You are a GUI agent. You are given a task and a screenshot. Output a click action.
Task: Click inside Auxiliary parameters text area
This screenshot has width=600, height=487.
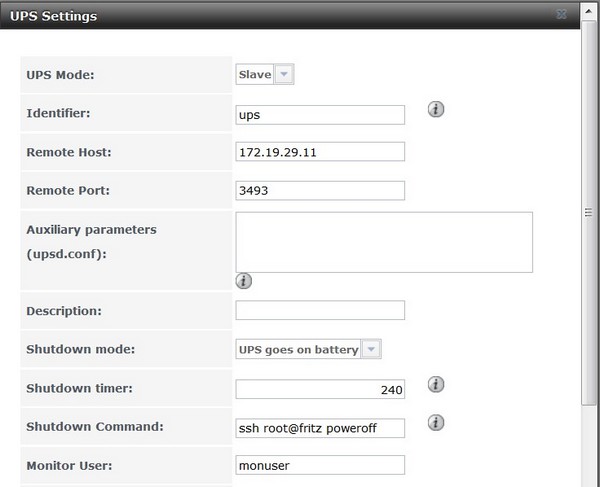pos(384,243)
